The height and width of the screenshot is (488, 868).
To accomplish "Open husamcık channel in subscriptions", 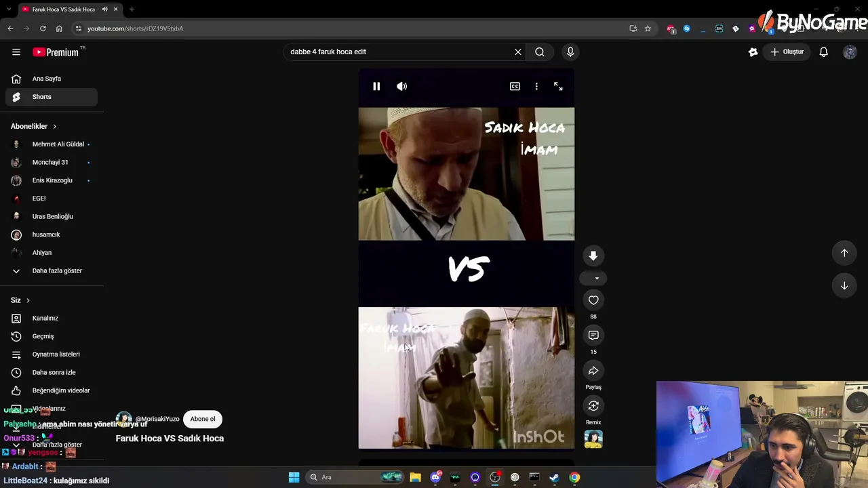I will [52, 235].
